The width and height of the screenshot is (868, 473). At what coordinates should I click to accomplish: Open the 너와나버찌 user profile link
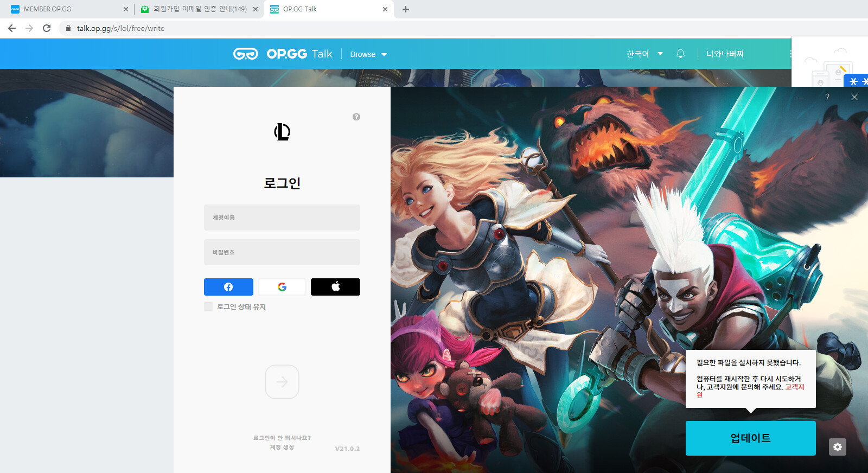coord(725,54)
